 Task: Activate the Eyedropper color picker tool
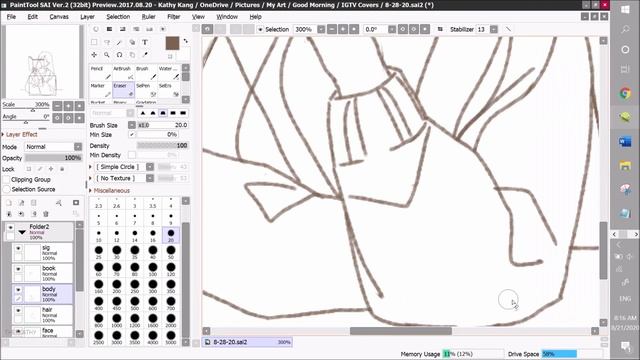(x=145, y=55)
